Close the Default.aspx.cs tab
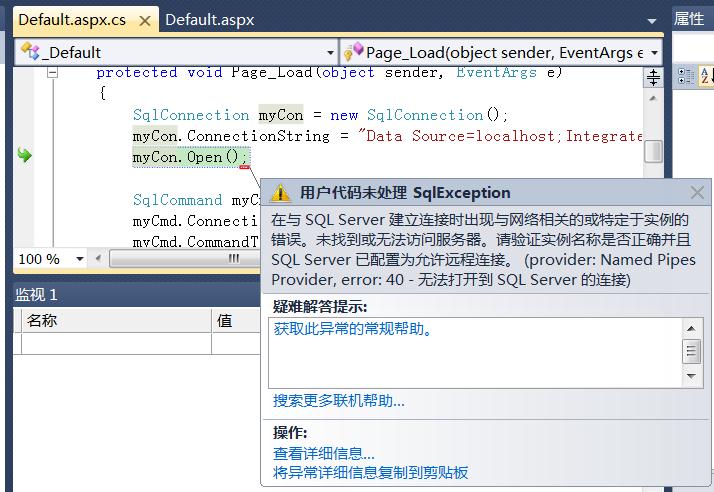714x492 pixels. coord(145,20)
